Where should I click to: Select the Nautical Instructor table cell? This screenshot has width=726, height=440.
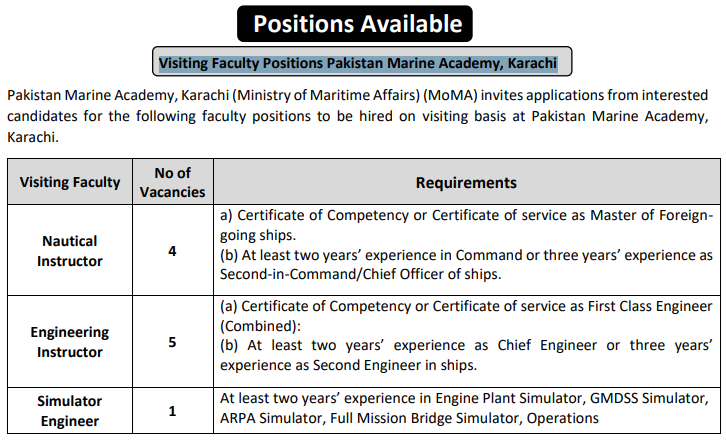[70, 251]
